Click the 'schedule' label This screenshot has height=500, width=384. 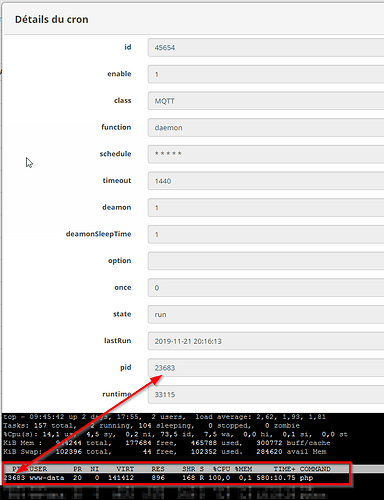click(115, 154)
